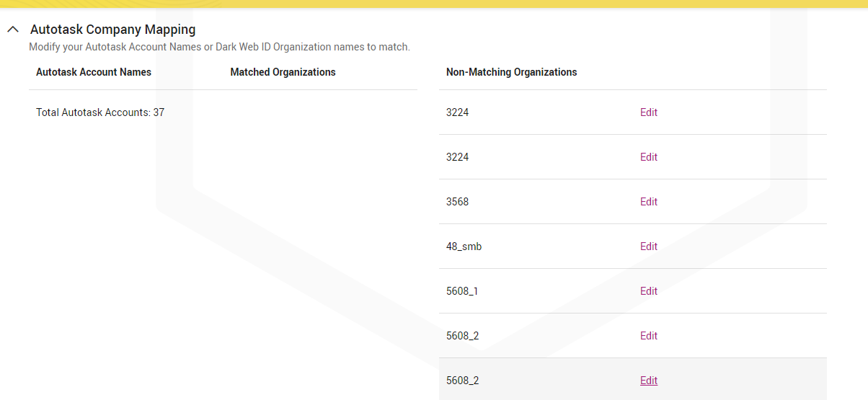
Task: Click the Autotask Company Mapping heading
Action: click(113, 30)
